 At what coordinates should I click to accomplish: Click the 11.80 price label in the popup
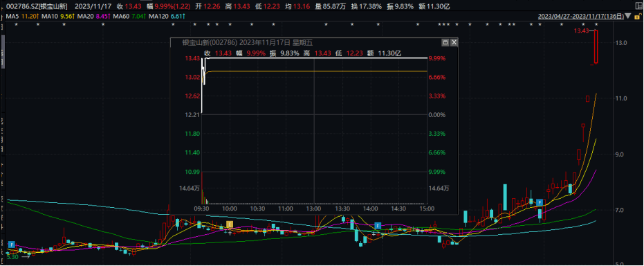click(x=192, y=134)
